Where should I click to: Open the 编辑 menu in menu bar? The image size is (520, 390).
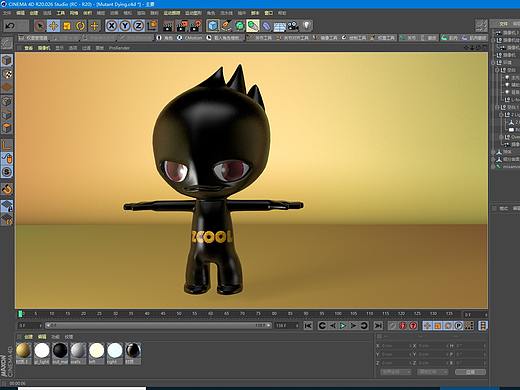pos(20,13)
